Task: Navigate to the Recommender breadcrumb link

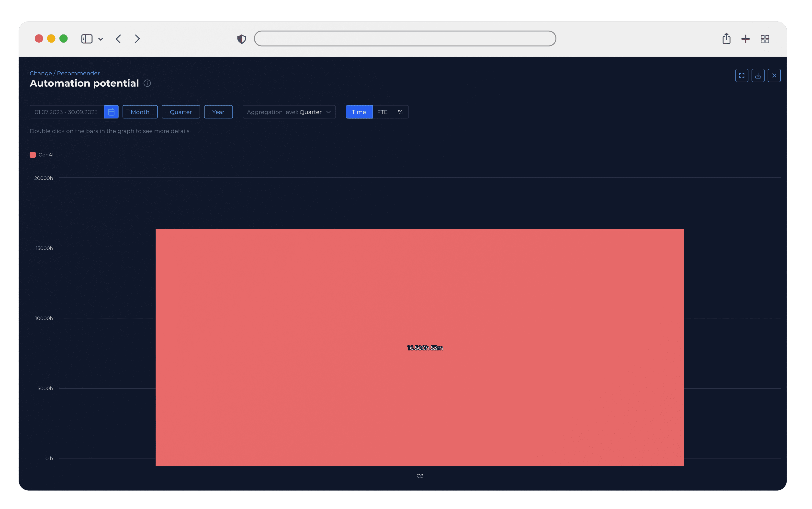Action: coord(78,73)
